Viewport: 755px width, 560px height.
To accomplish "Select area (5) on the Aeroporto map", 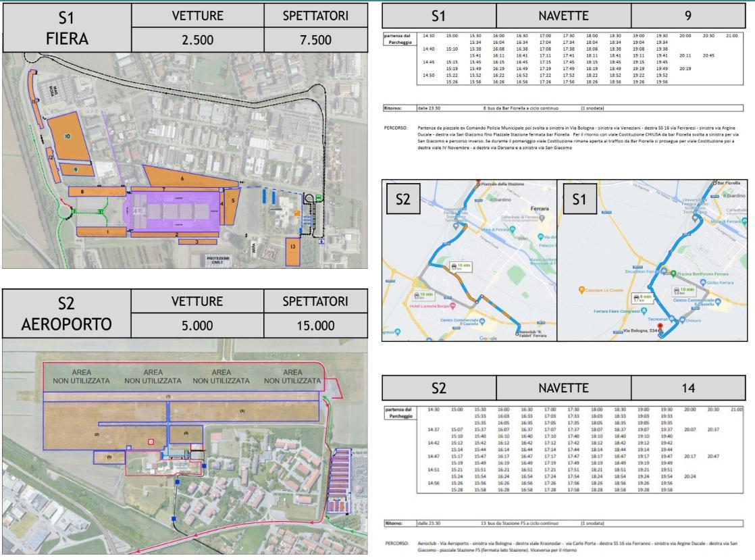I will click(109, 457).
